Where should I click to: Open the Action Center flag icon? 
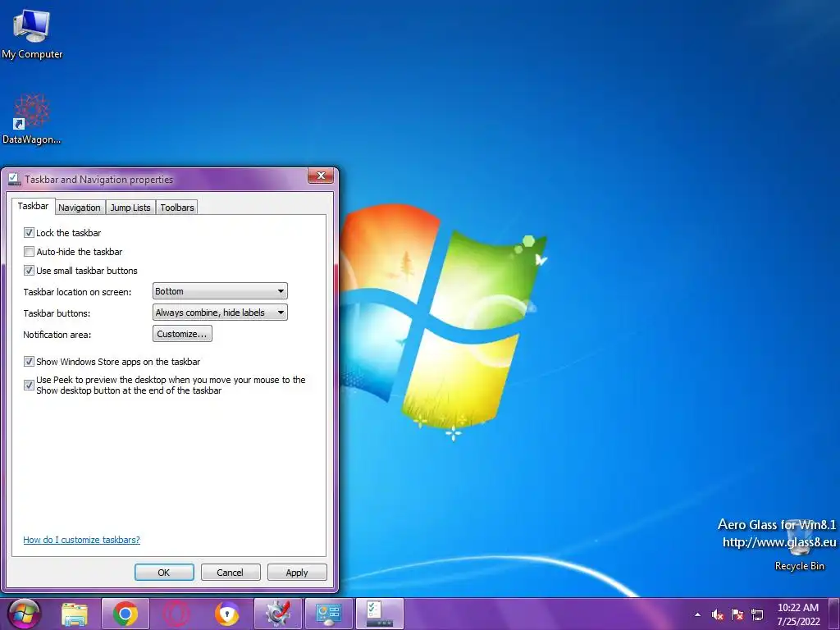click(x=737, y=614)
